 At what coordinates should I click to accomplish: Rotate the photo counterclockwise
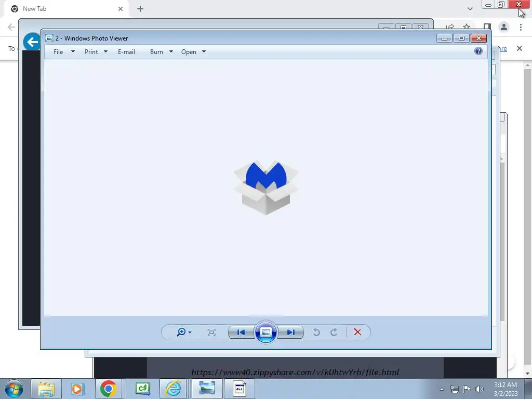pyautogui.click(x=316, y=332)
